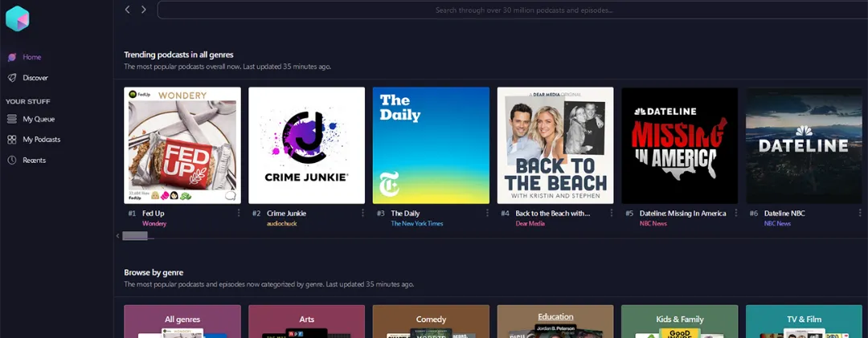This screenshot has height=338, width=868.
Task: Open Back to the Beach artwork
Action: coord(555,145)
